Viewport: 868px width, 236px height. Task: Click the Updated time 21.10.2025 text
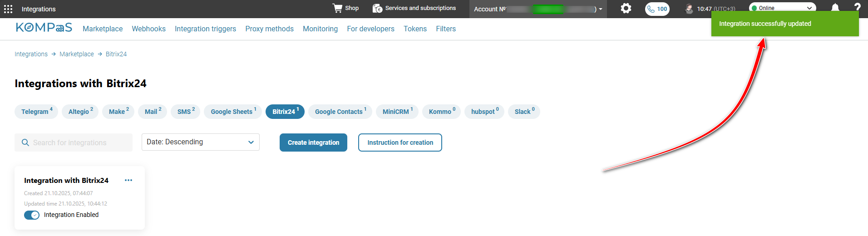pyautogui.click(x=66, y=204)
